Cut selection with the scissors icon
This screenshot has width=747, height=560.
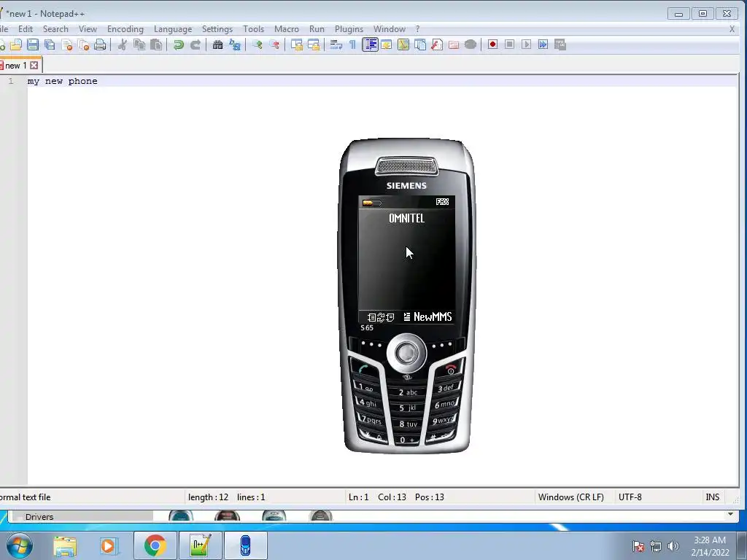pyautogui.click(x=123, y=44)
